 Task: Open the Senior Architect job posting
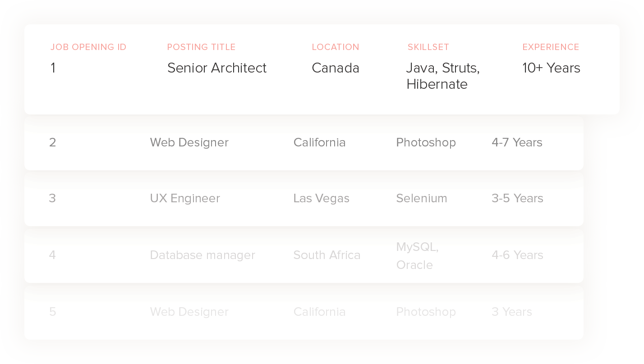(x=217, y=68)
